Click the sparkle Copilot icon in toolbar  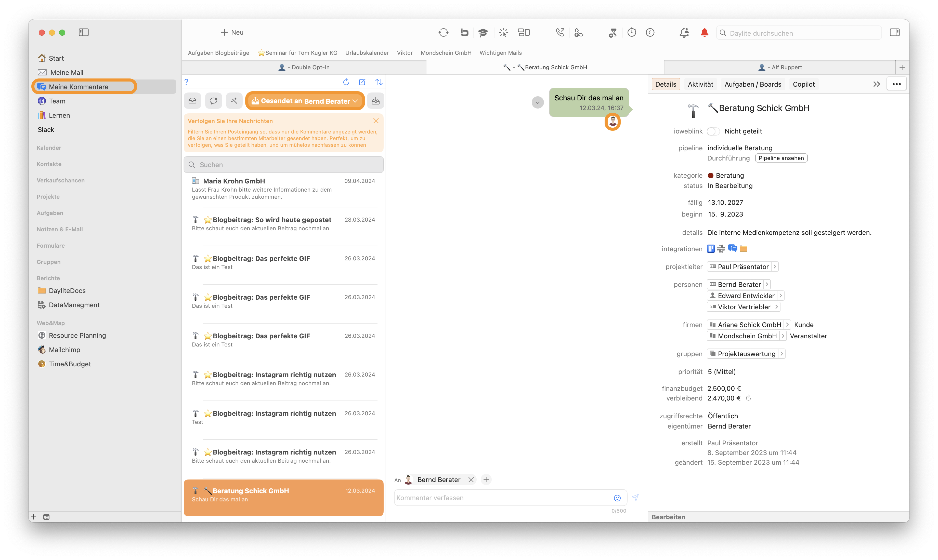tap(504, 33)
